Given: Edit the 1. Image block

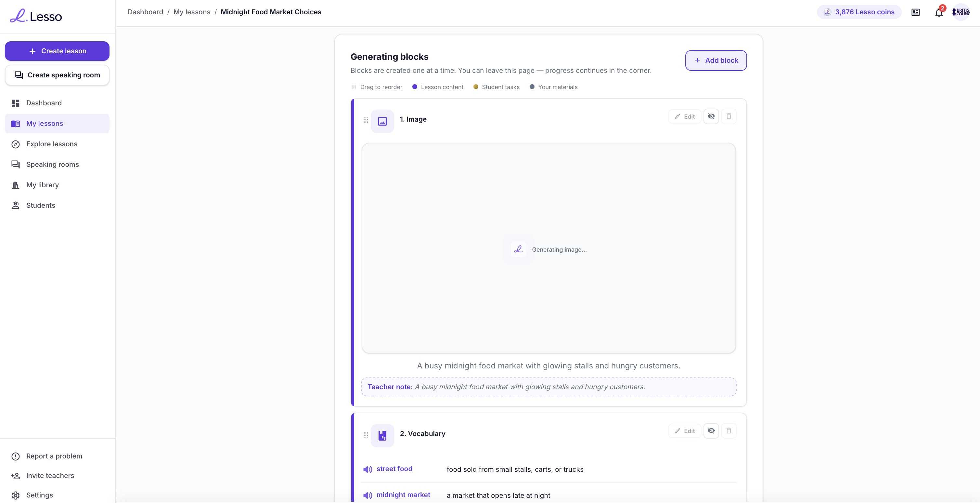Looking at the screenshot, I should [x=685, y=116].
